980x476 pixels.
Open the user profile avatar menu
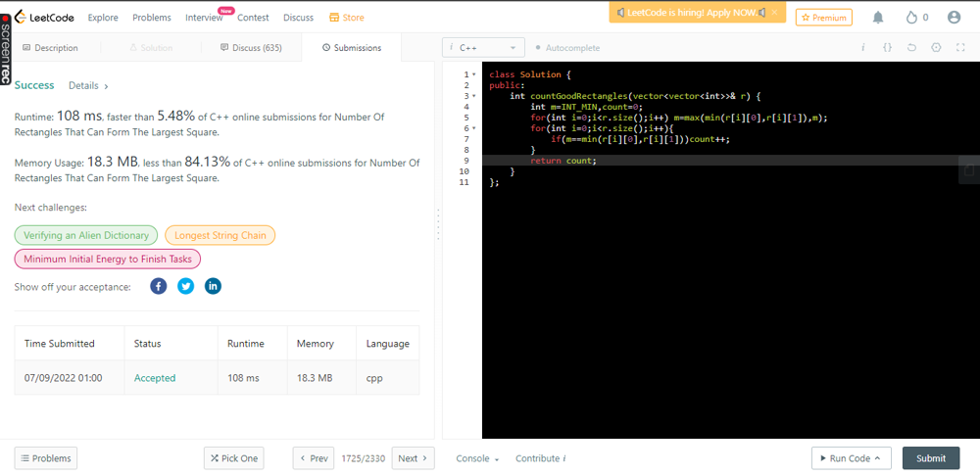click(x=954, y=18)
